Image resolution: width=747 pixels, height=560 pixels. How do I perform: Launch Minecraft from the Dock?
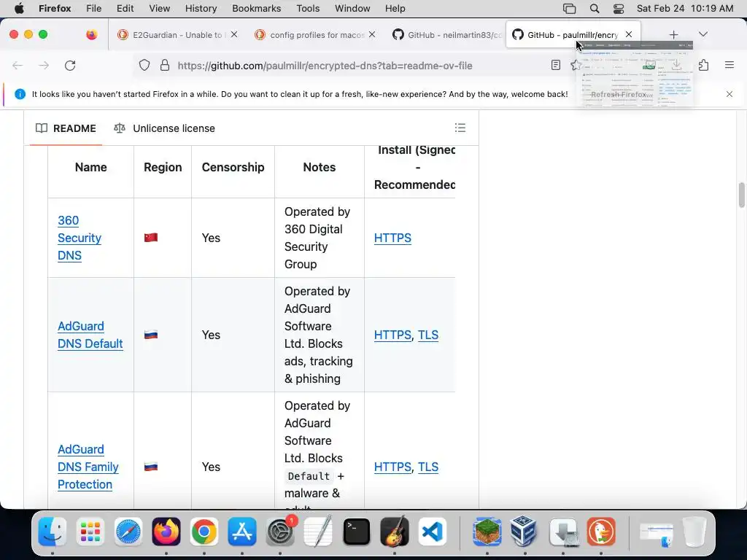coord(487,532)
